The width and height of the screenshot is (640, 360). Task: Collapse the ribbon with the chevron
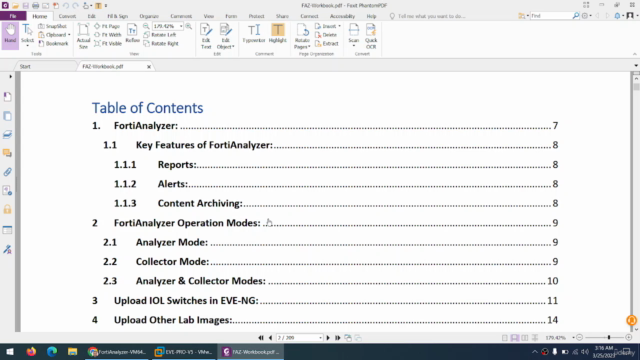tap(635, 54)
